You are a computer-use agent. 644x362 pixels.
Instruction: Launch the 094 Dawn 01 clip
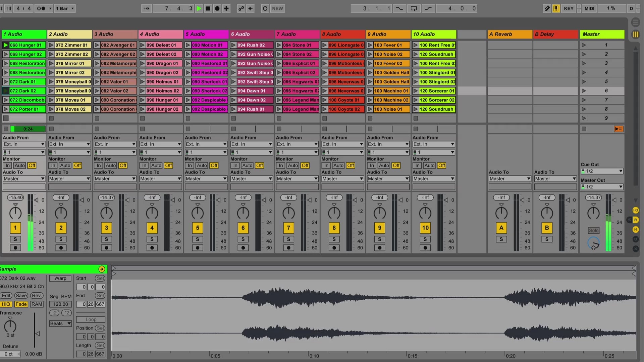pos(233,91)
